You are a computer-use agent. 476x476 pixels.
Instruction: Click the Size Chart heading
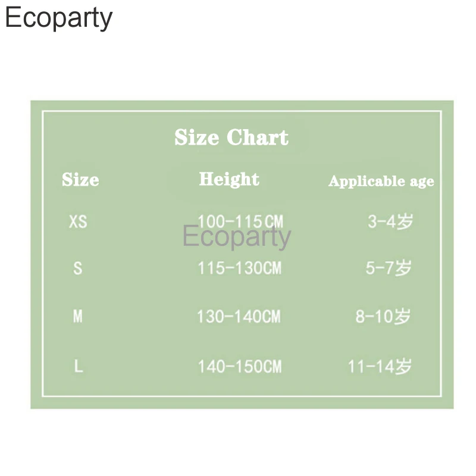[x=231, y=137]
